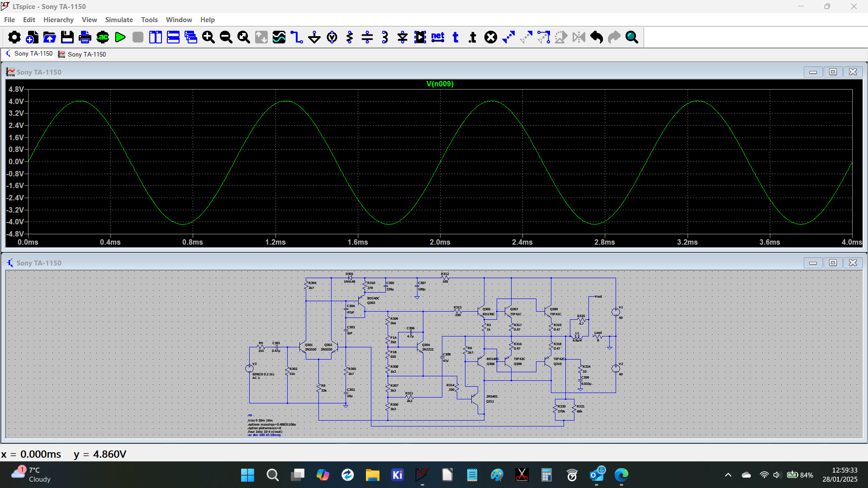Maximize the waveform plot pane
Viewport: 868px width, 488px height.
833,72
